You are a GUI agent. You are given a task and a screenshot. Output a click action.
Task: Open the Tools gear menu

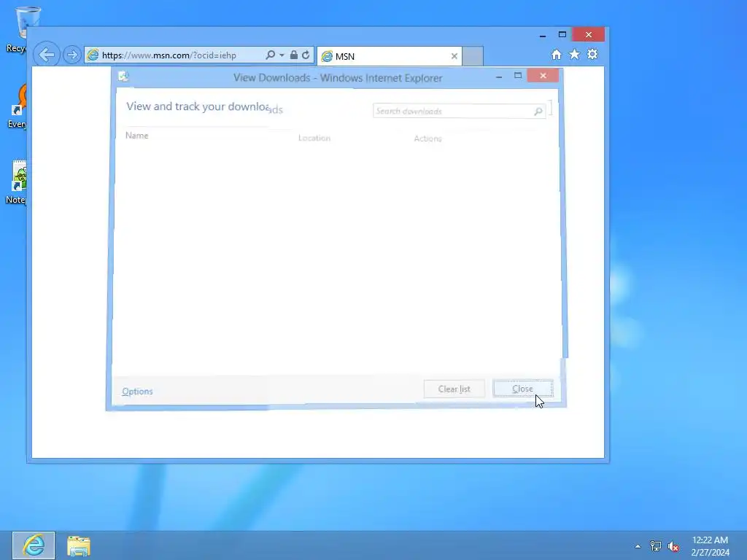click(592, 54)
